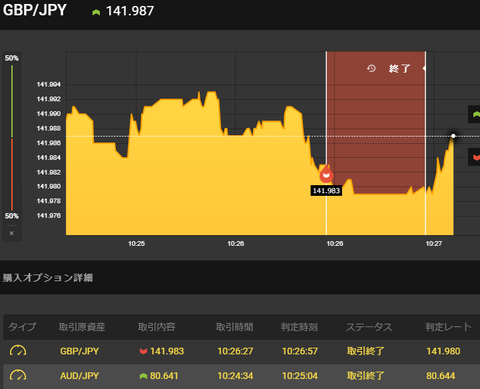Click the 141.986 price axis label
The height and width of the screenshot is (389, 480).
(49, 143)
